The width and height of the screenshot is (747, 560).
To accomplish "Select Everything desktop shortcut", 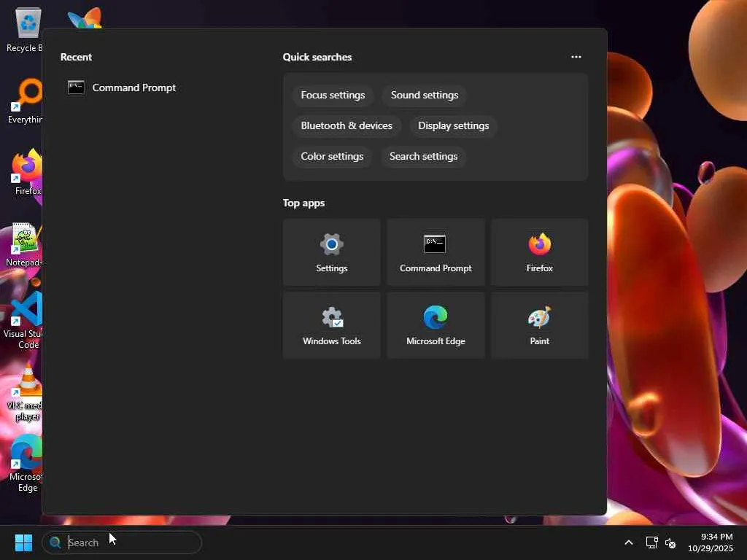I will tap(24, 101).
